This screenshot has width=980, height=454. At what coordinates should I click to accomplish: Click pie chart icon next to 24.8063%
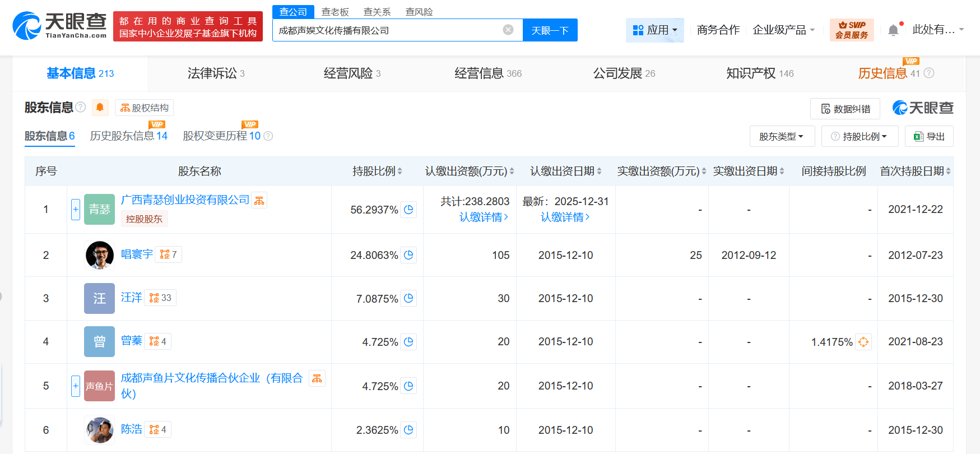coord(408,255)
